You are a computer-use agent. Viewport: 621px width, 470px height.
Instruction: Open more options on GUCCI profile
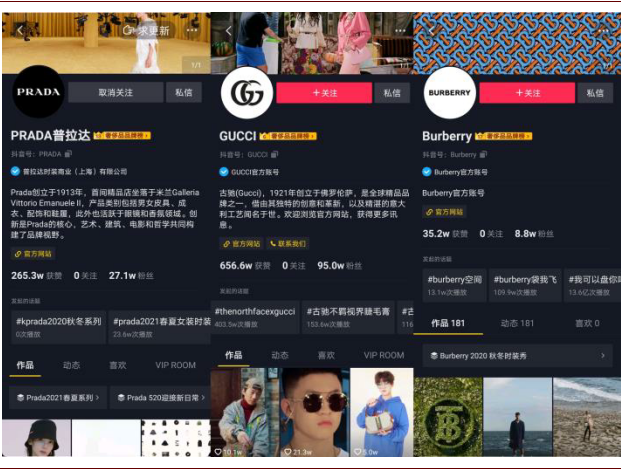point(400,31)
